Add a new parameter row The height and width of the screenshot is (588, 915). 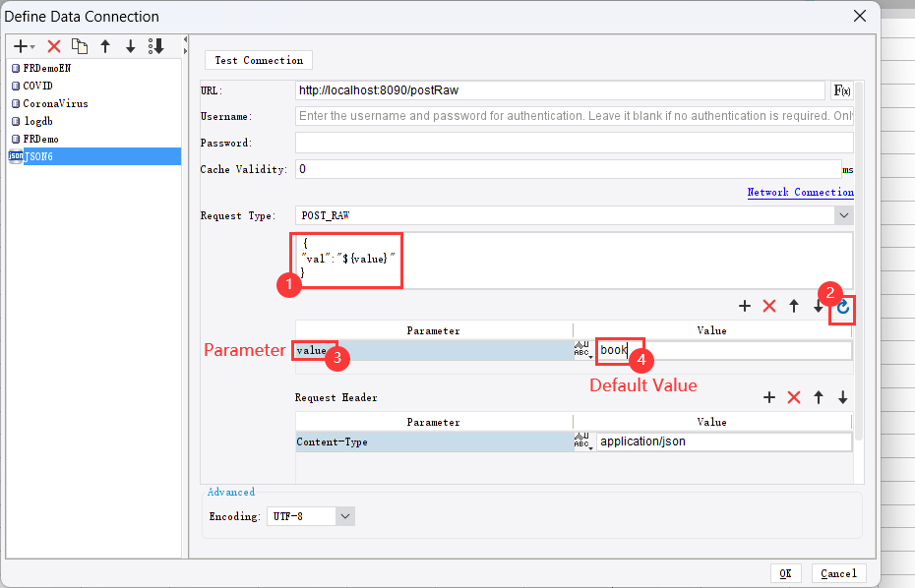point(745,306)
